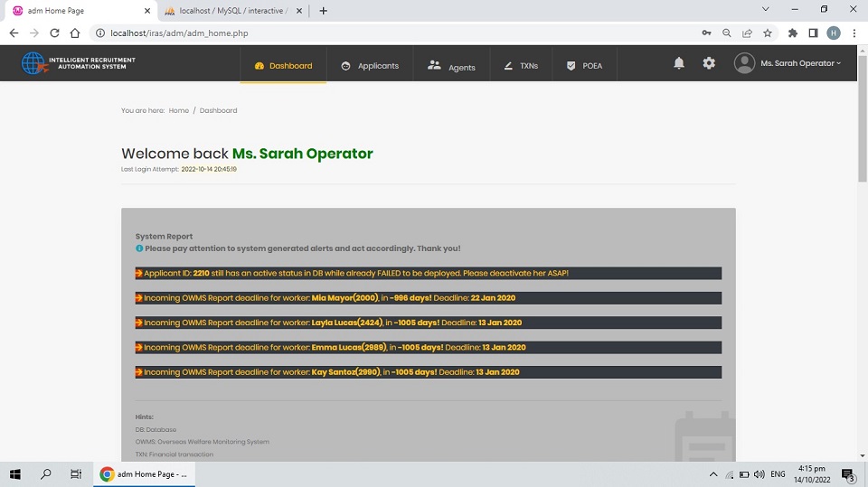The width and height of the screenshot is (868, 487).
Task: Click the saved passwords key icon
Action: [x=706, y=33]
